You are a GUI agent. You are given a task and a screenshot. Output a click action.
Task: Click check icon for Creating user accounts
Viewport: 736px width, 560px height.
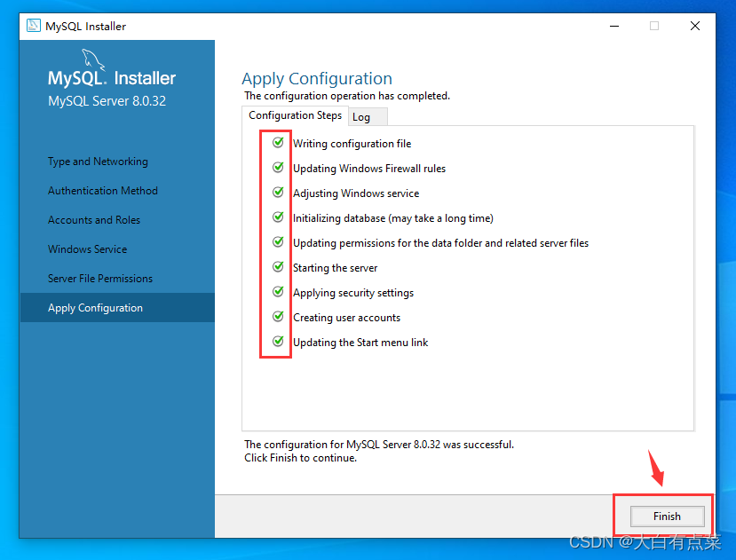pyautogui.click(x=278, y=317)
